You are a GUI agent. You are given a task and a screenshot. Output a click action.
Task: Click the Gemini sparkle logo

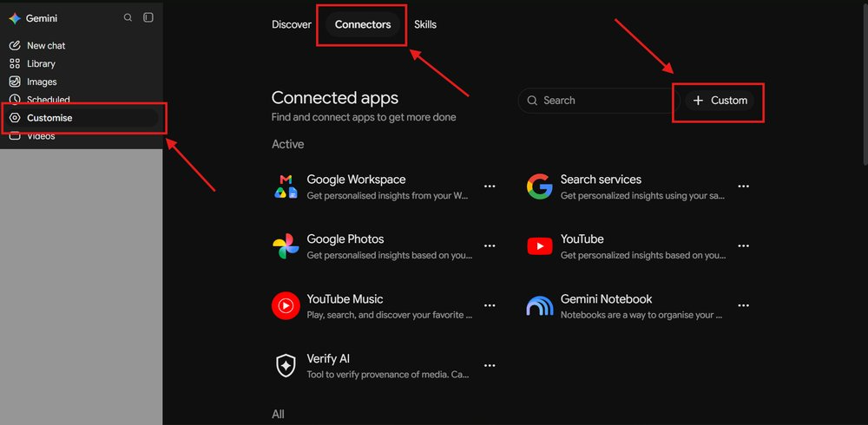click(x=15, y=18)
